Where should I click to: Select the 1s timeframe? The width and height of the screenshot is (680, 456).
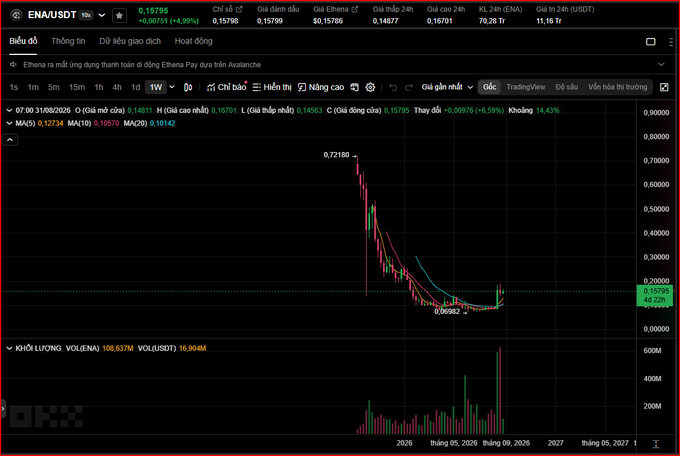tap(14, 87)
